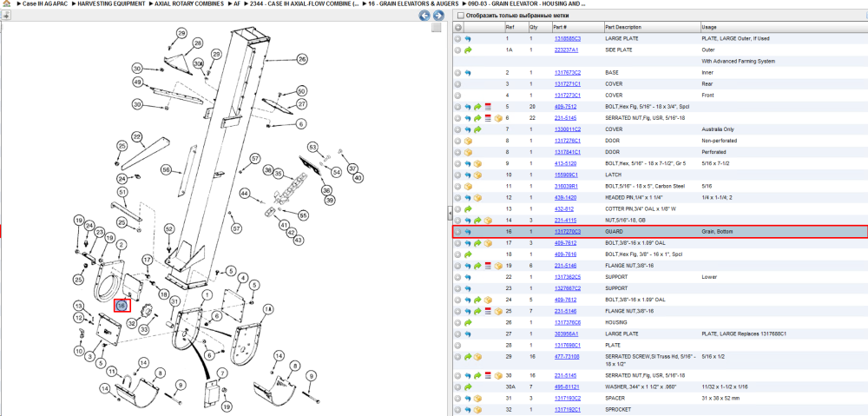
Task: Select callout 44 in the diagram
Action: point(244,193)
